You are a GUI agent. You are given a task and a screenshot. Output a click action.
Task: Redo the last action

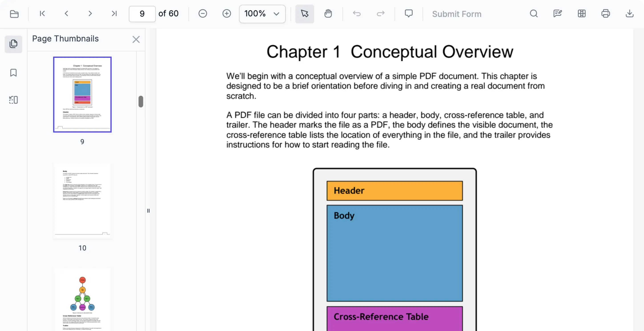pyautogui.click(x=380, y=14)
